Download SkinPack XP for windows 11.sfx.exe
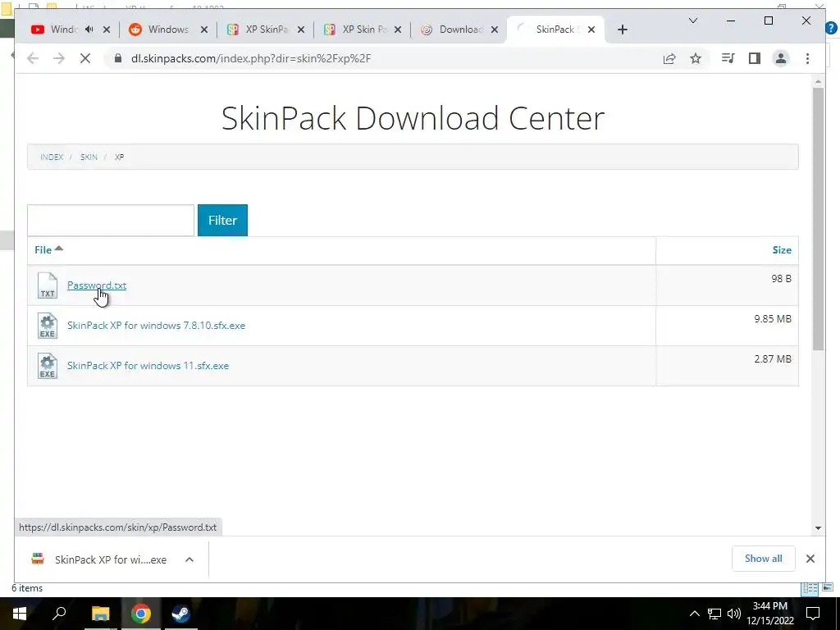The width and height of the screenshot is (840, 630). pyautogui.click(x=148, y=366)
